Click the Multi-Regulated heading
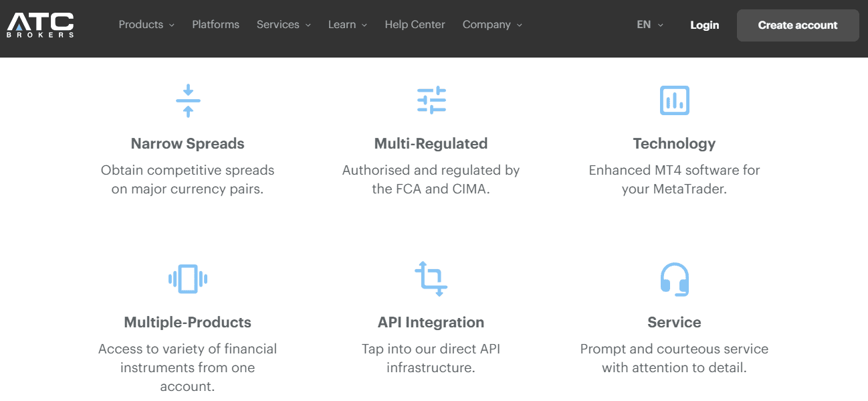 coord(431,143)
